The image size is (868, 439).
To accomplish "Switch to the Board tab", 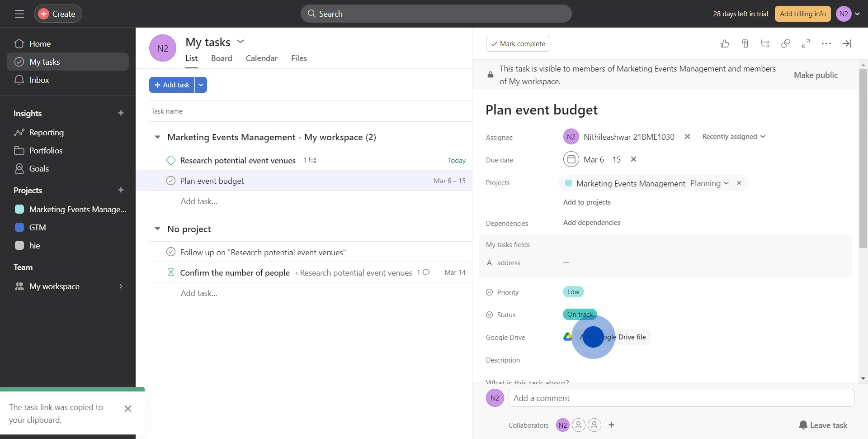I will pyautogui.click(x=222, y=58).
